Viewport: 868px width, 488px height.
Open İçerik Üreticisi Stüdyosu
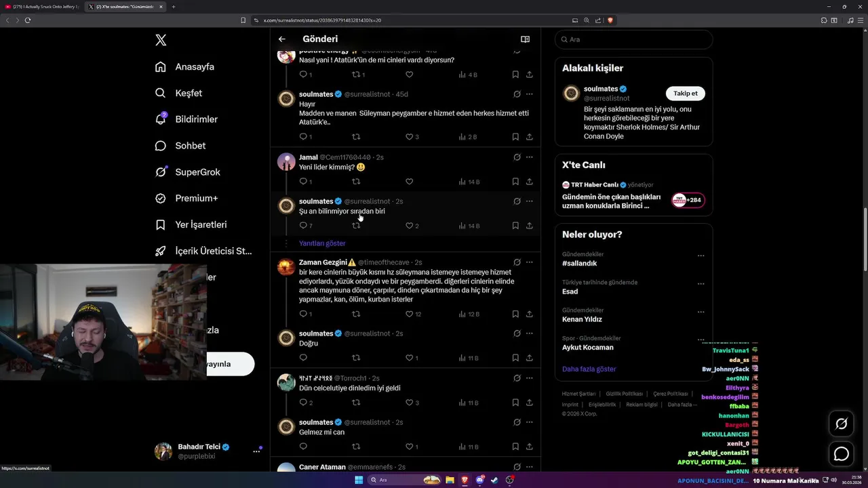pos(203,251)
